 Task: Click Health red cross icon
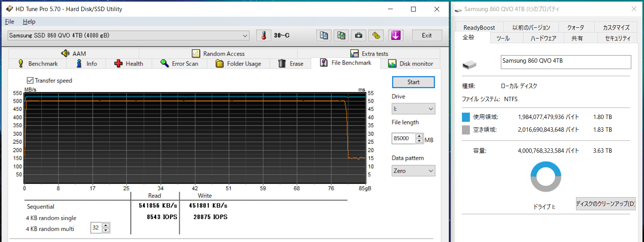coord(118,63)
